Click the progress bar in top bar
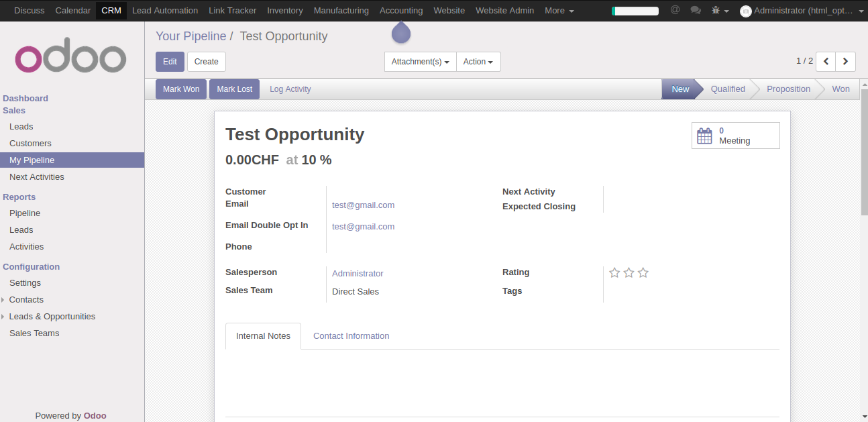The height and width of the screenshot is (422, 868). [x=635, y=11]
